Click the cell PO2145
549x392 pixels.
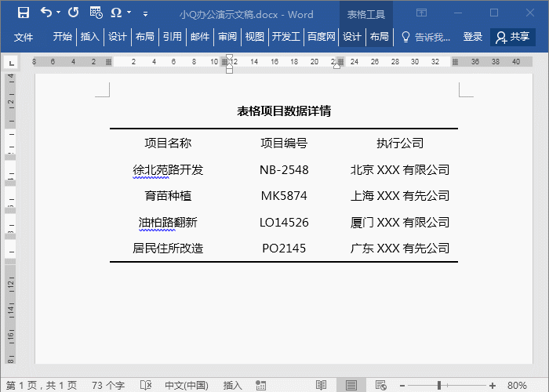(284, 249)
